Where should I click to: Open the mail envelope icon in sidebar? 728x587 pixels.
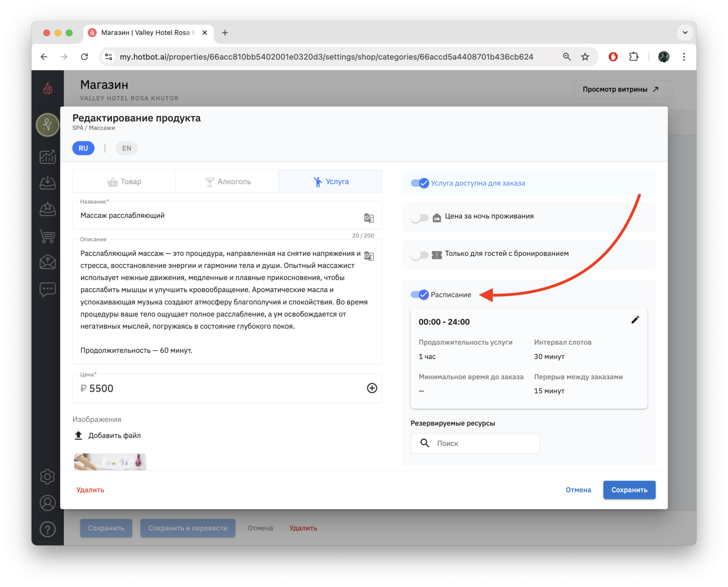(x=48, y=263)
